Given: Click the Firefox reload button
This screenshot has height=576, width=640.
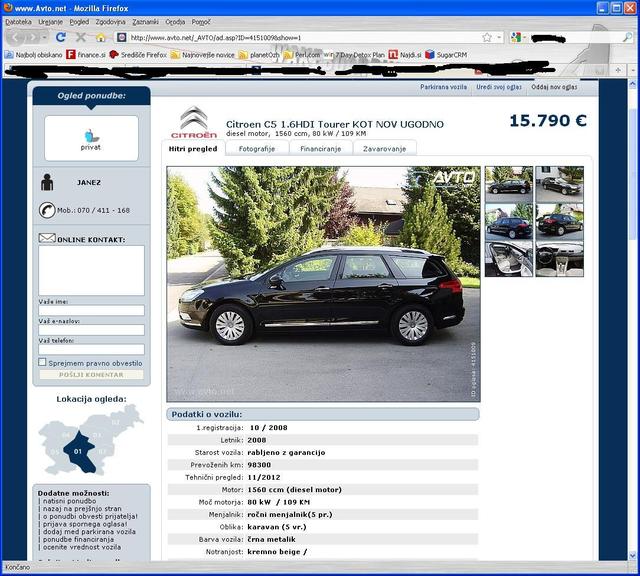Looking at the screenshot, I should (61, 38).
